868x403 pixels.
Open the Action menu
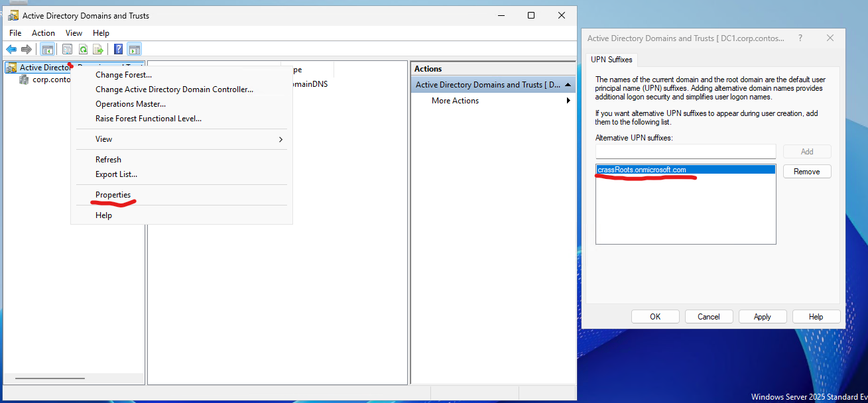click(x=44, y=33)
